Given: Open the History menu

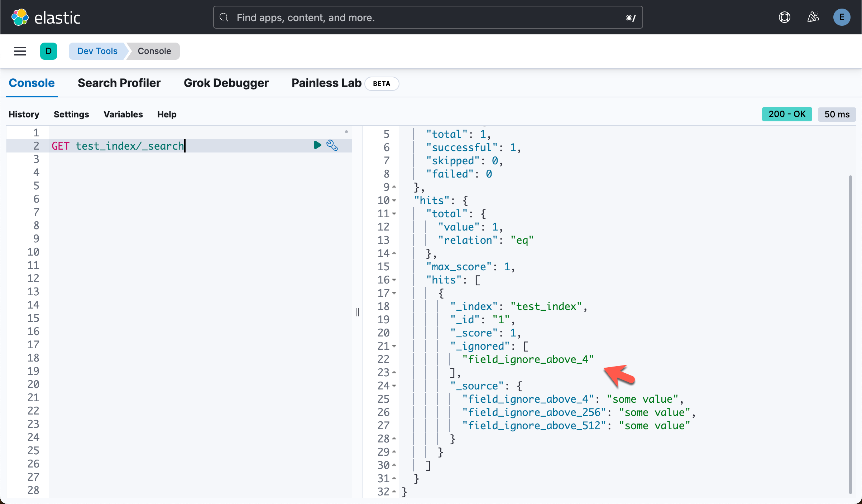Looking at the screenshot, I should click(24, 114).
